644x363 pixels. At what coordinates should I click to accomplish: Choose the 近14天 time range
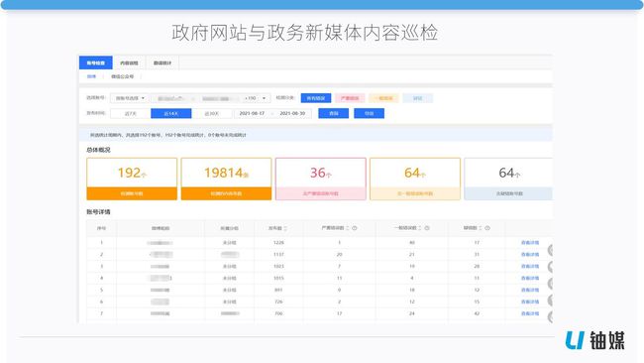(170, 113)
